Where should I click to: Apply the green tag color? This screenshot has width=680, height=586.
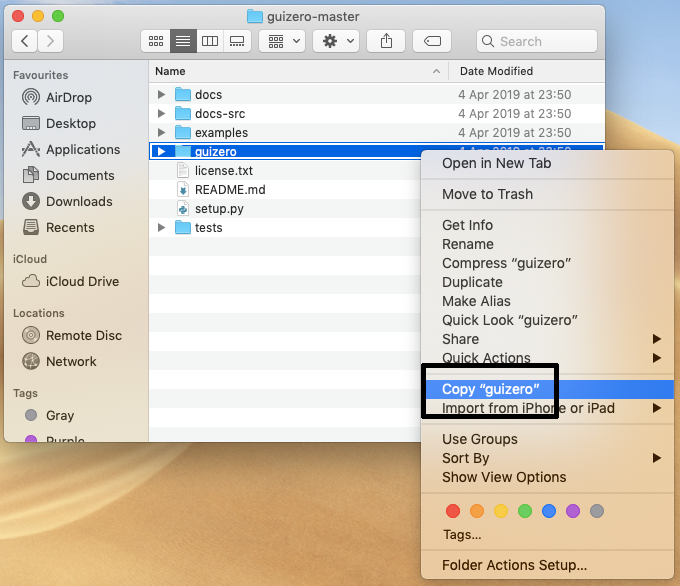pyautogui.click(x=525, y=511)
